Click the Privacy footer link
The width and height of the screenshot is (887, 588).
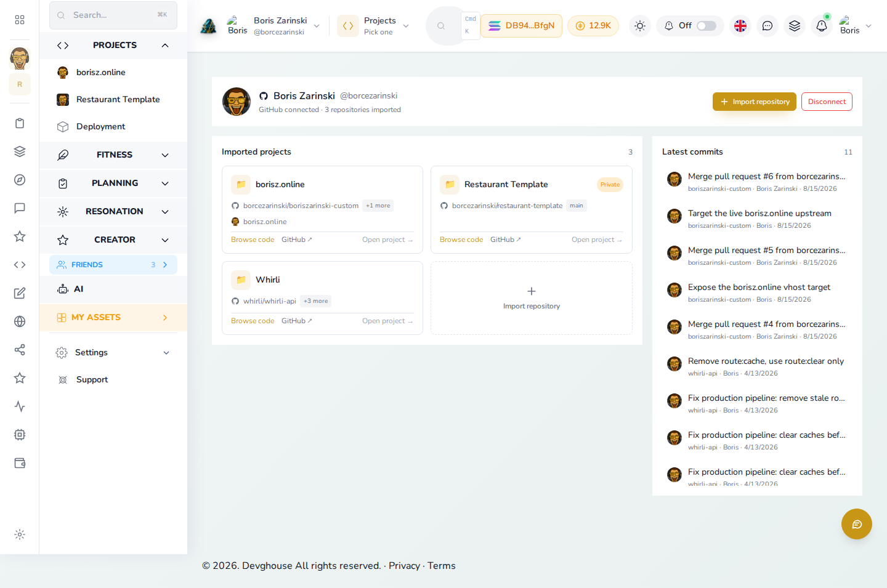tap(404, 566)
